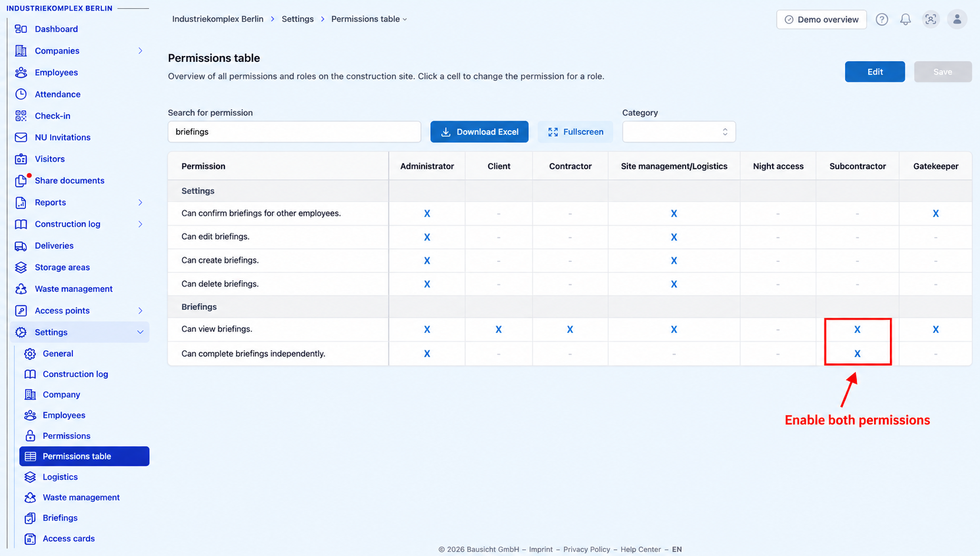Toggle Contractor permission for view briefings

point(570,329)
